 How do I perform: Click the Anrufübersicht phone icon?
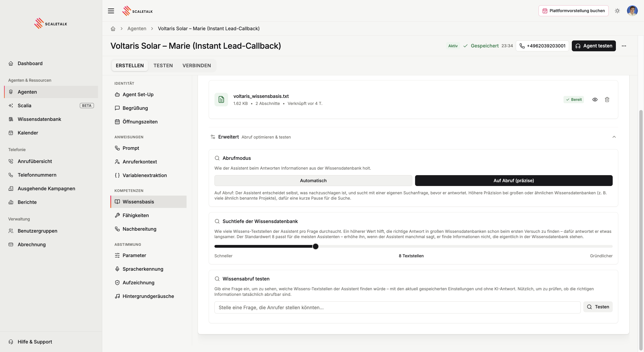click(11, 161)
